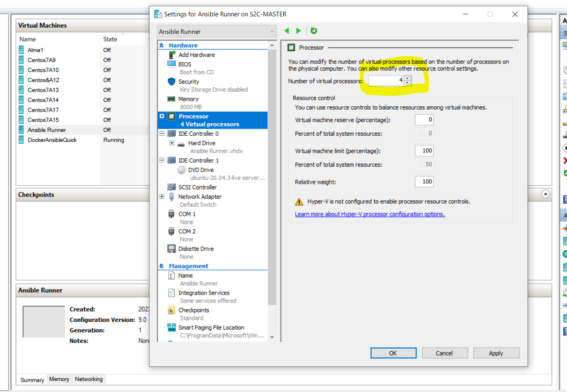This screenshot has height=392, width=567.
Task: Open the Ansible Runner virtual machine dropdown
Action: click(x=217, y=32)
